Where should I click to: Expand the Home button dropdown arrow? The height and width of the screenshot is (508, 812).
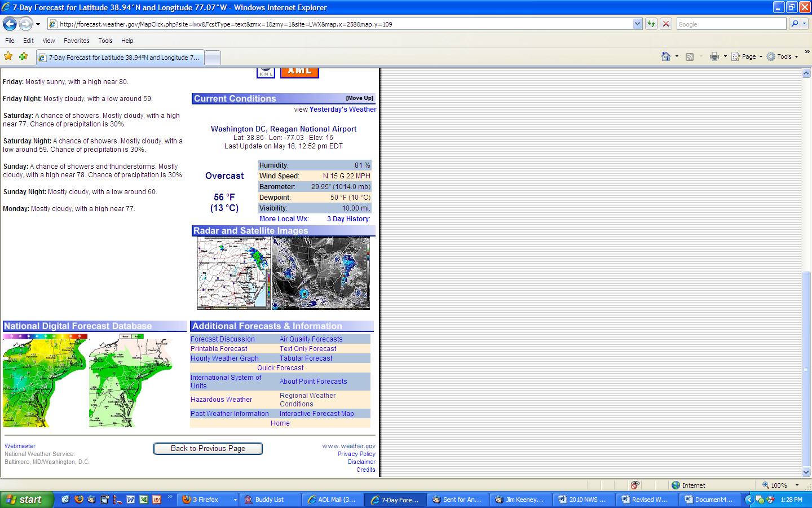pyautogui.click(x=677, y=56)
